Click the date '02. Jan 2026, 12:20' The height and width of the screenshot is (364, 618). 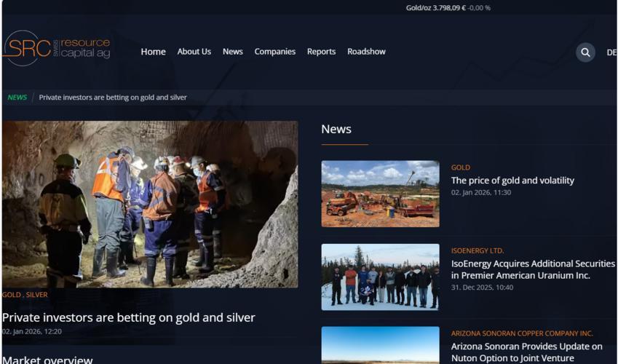tap(32, 332)
